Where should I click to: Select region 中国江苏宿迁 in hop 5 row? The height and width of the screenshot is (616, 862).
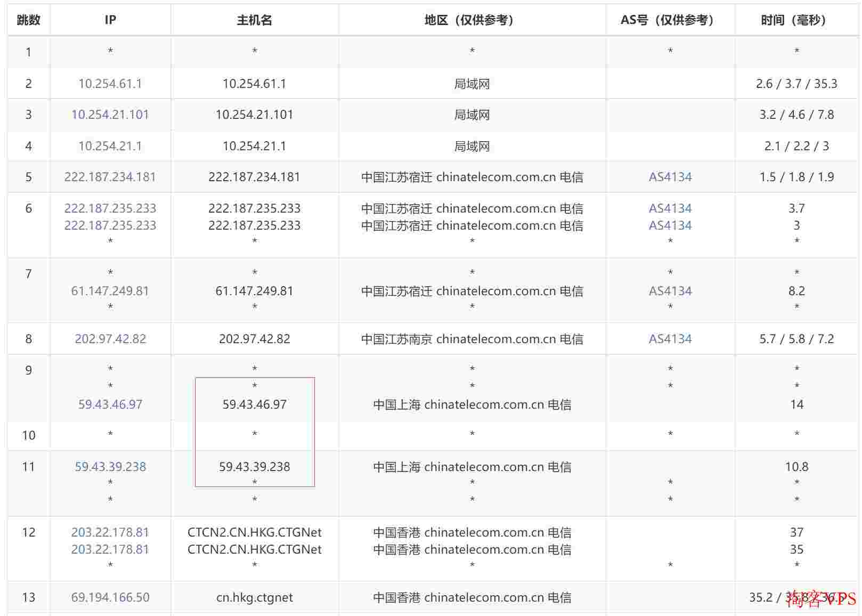(472, 177)
